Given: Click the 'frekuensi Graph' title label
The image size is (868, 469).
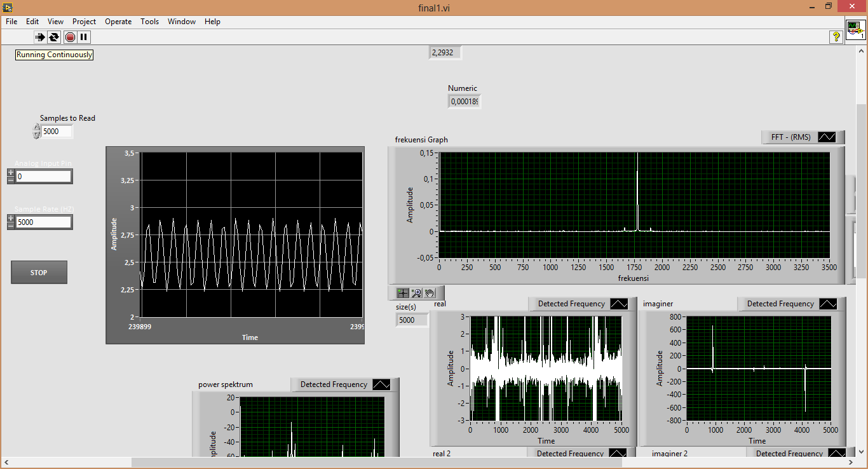Looking at the screenshot, I should tap(421, 140).
